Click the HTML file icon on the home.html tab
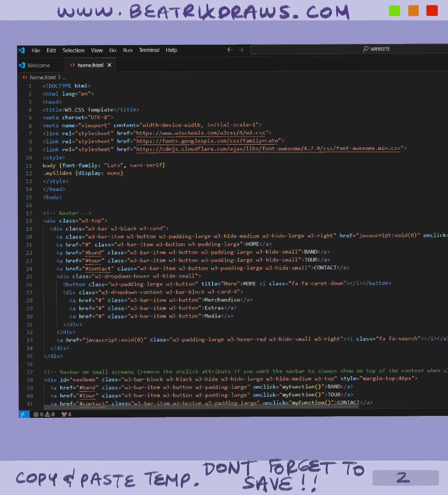This screenshot has height=495, width=448. [x=73, y=65]
